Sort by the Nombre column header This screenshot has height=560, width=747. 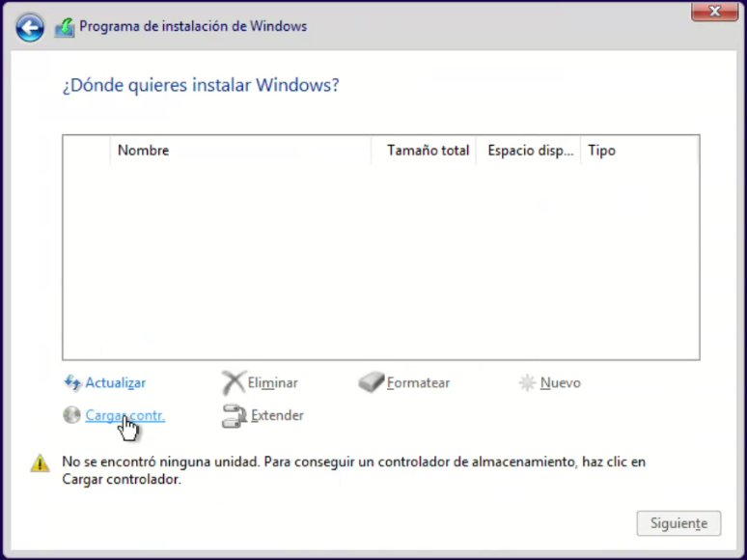(x=143, y=151)
